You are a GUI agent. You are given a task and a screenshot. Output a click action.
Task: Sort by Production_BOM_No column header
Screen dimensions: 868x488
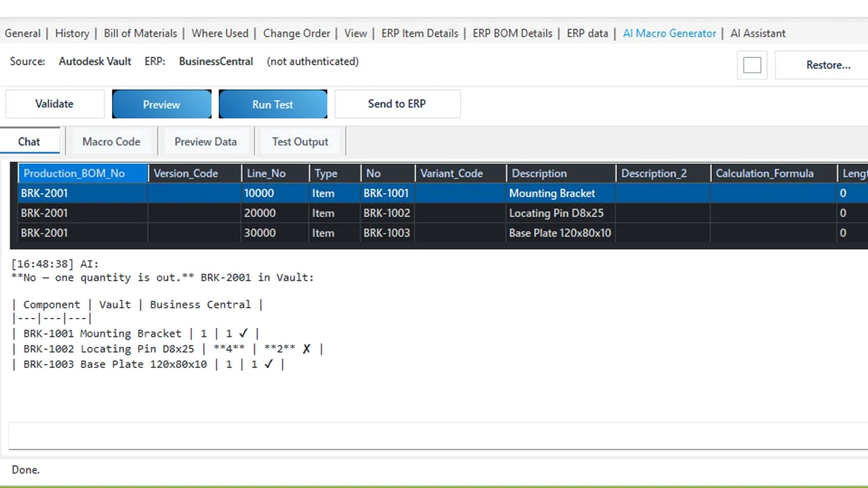83,174
